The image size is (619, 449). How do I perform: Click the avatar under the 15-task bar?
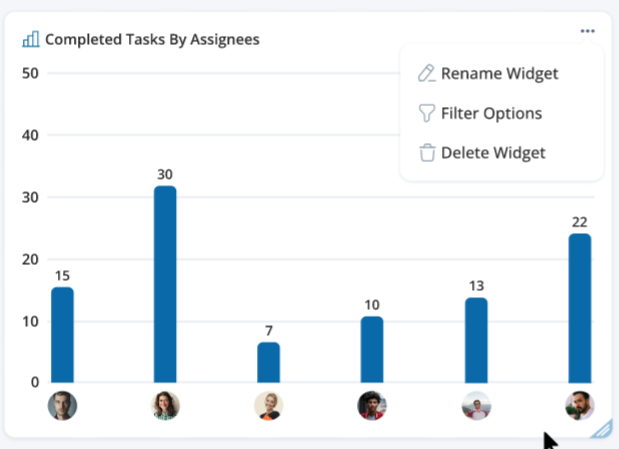pyautogui.click(x=62, y=405)
